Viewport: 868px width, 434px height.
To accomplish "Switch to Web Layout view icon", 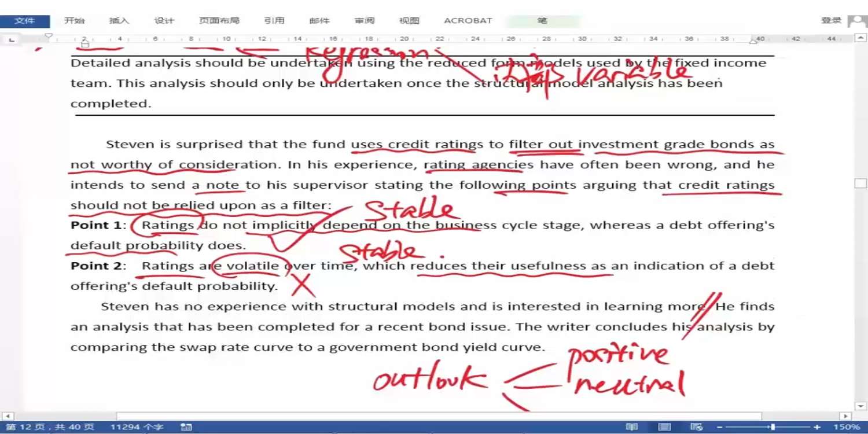I will pyautogui.click(x=697, y=427).
